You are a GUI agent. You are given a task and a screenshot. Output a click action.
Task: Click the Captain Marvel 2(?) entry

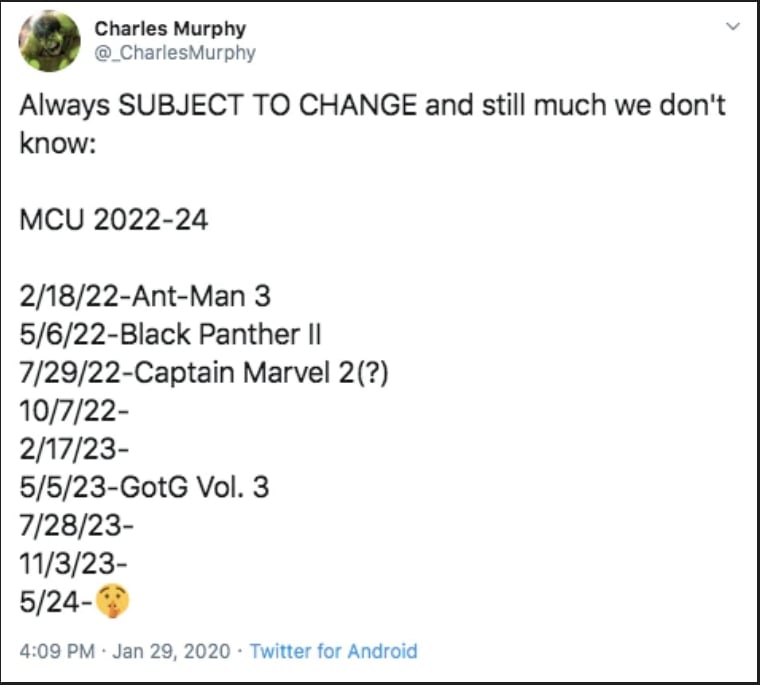click(261, 373)
